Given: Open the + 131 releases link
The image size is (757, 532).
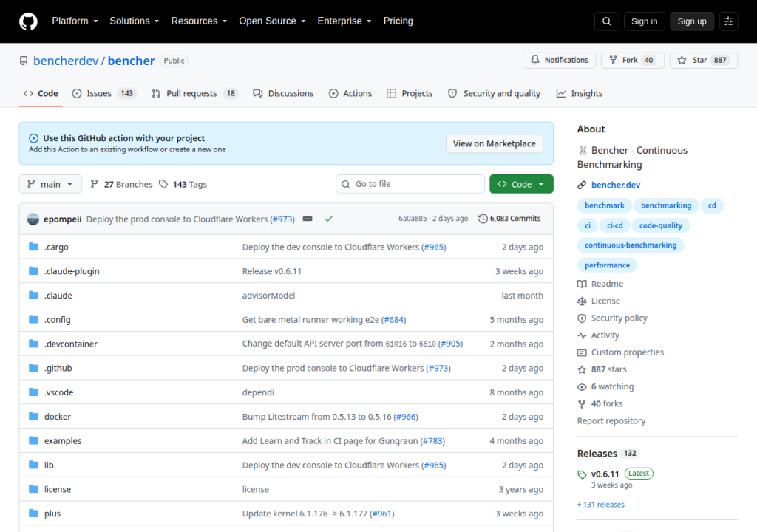Looking at the screenshot, I should point(600,505).
